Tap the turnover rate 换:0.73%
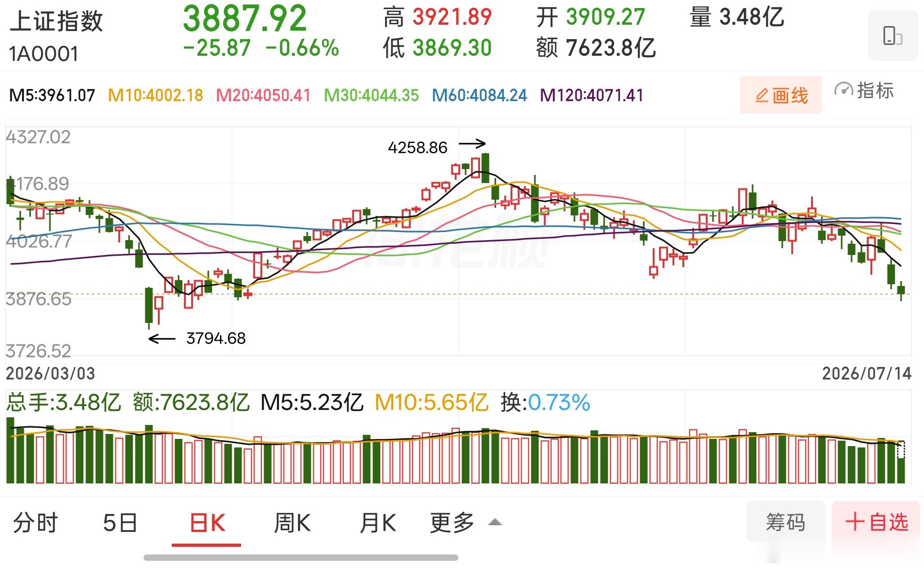 545,402
